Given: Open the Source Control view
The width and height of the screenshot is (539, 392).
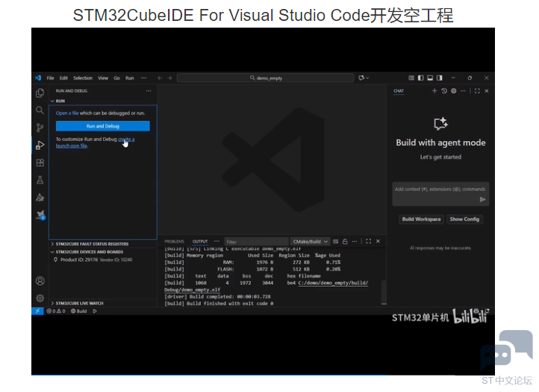Looking at the screenshot, I should point(40,128).
